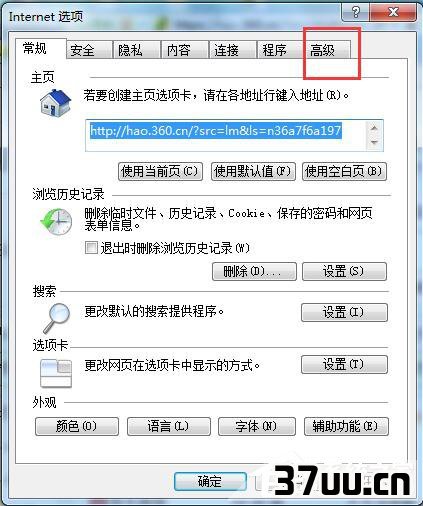
Task: Switch to the 高级 tab
Action: point(327,50)
